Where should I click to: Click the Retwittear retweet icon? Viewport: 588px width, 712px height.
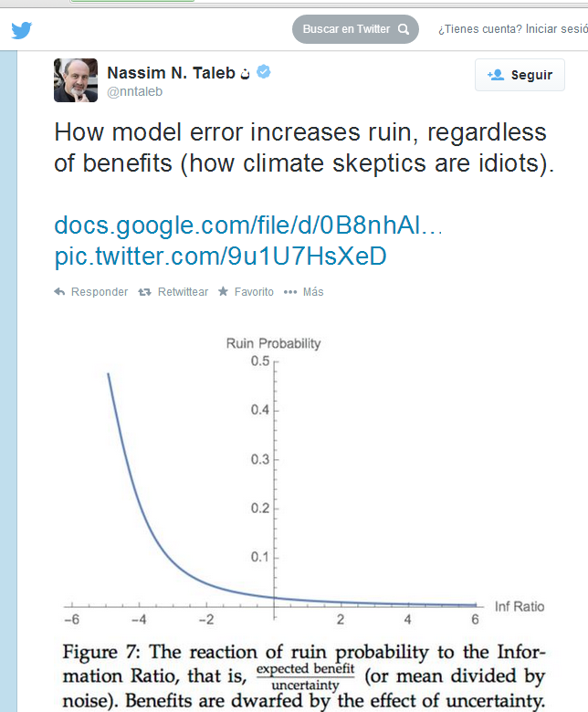144,292
